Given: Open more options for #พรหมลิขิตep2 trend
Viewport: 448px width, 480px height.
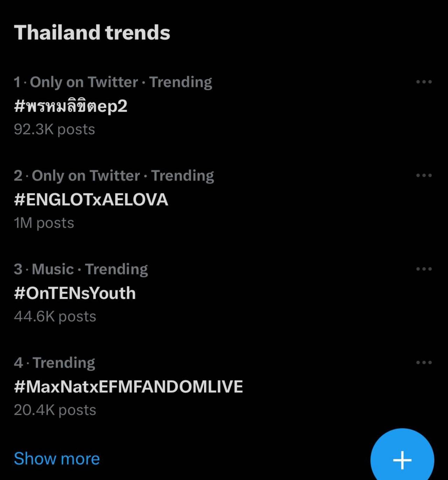Looking at the screenshot, I should [424, 82].
